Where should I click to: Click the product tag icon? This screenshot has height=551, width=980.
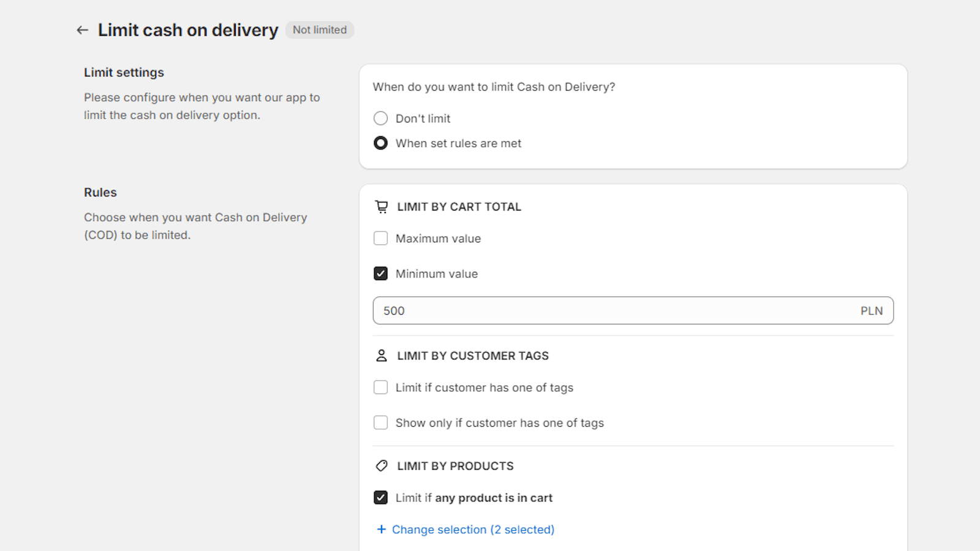tap(381, 466)
